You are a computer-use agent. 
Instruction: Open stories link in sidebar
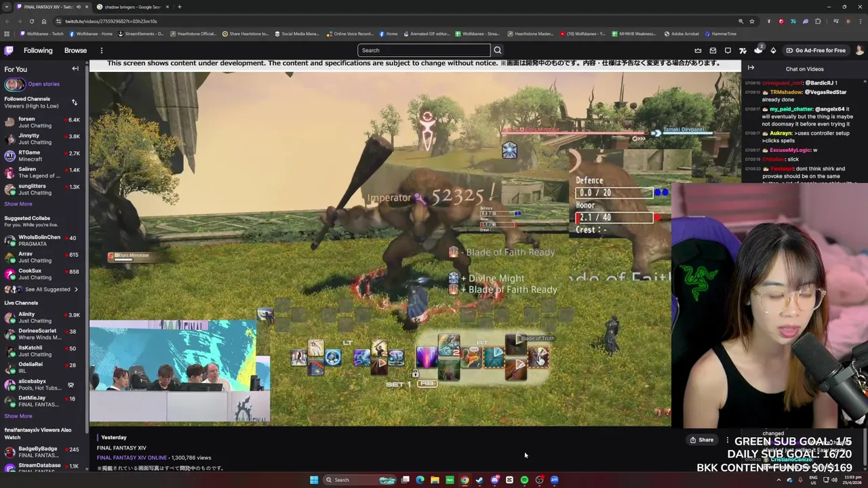pyautogui.click(x=43, y=84)
